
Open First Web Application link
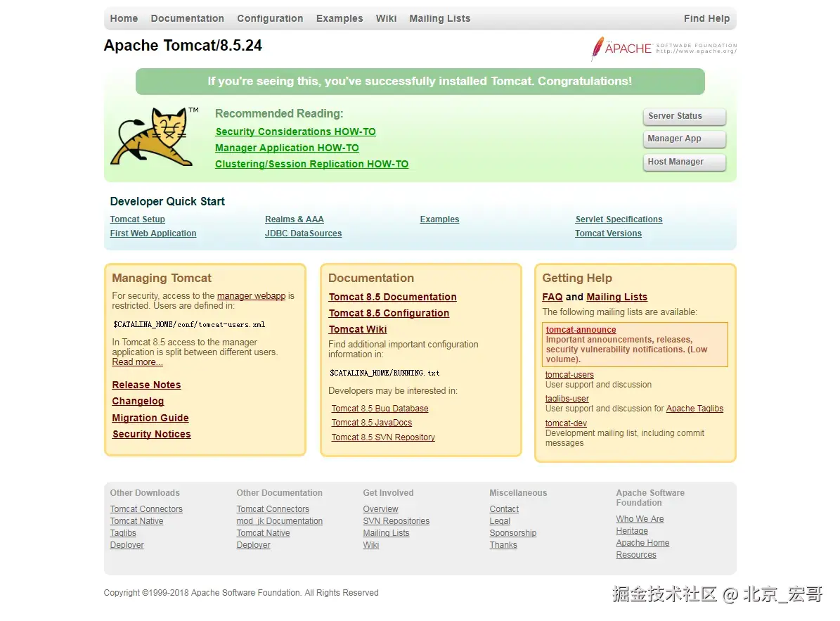[153, 233]
